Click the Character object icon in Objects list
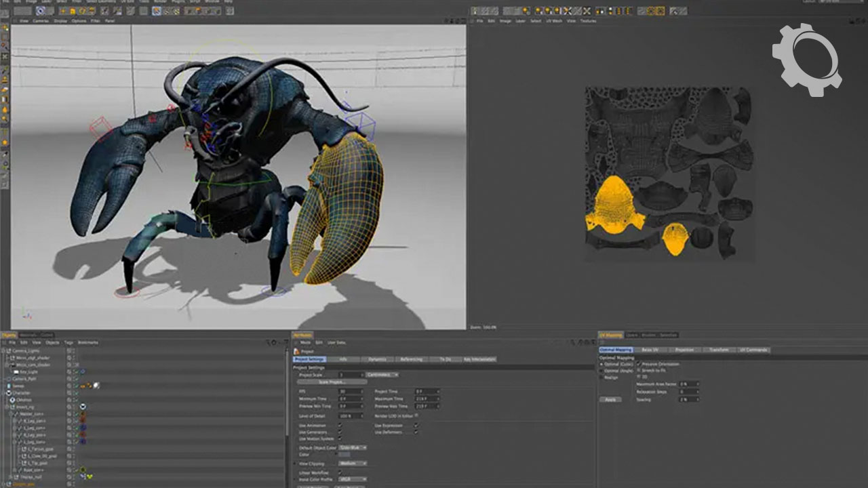The width and height of the screenshot is (868, 488). coord(9,392)
